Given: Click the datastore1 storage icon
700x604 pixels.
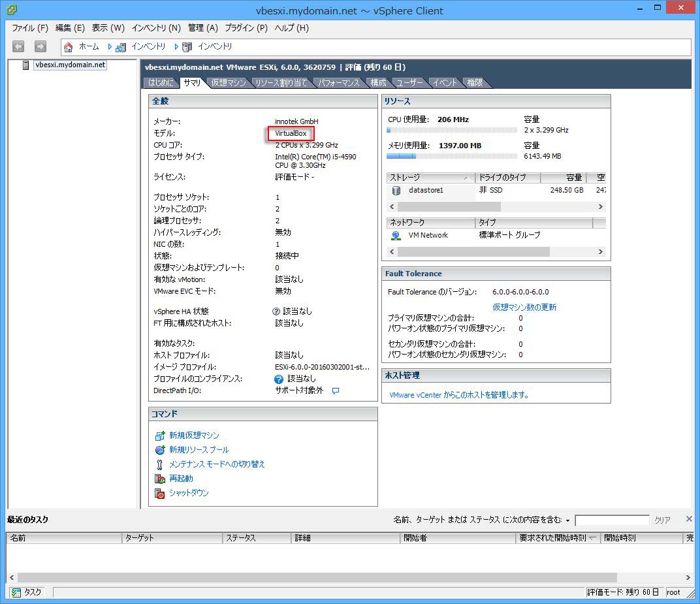Looking at the screenshot, I should [x=396, y=191].
